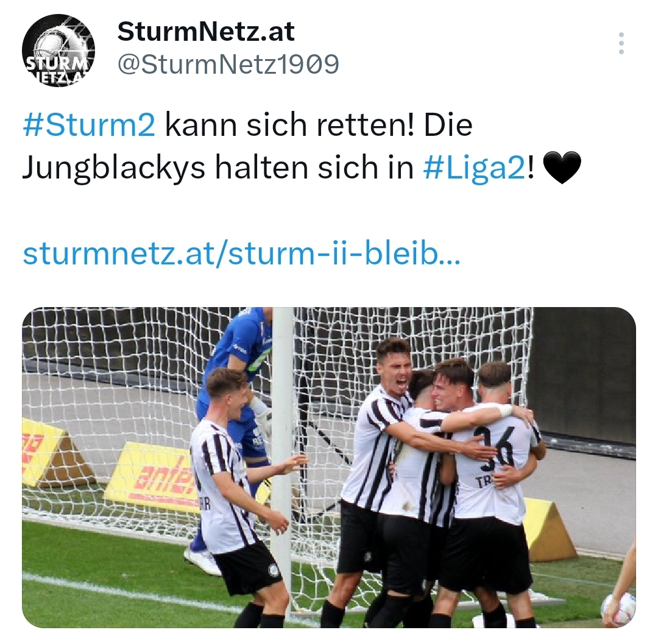Image resolution: width=658 pixels, height=644 pixels.
Task: Open the #Liga2 hashtag
Action: 474,167
